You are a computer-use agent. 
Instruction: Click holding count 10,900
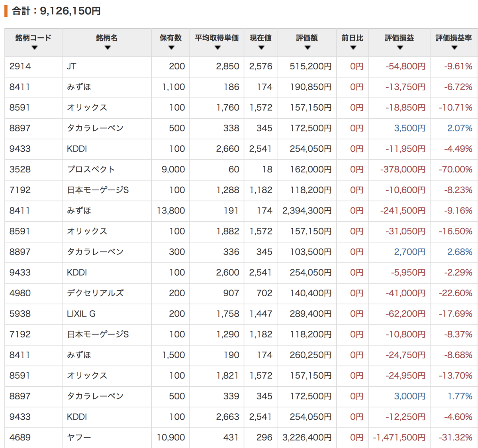171,438
